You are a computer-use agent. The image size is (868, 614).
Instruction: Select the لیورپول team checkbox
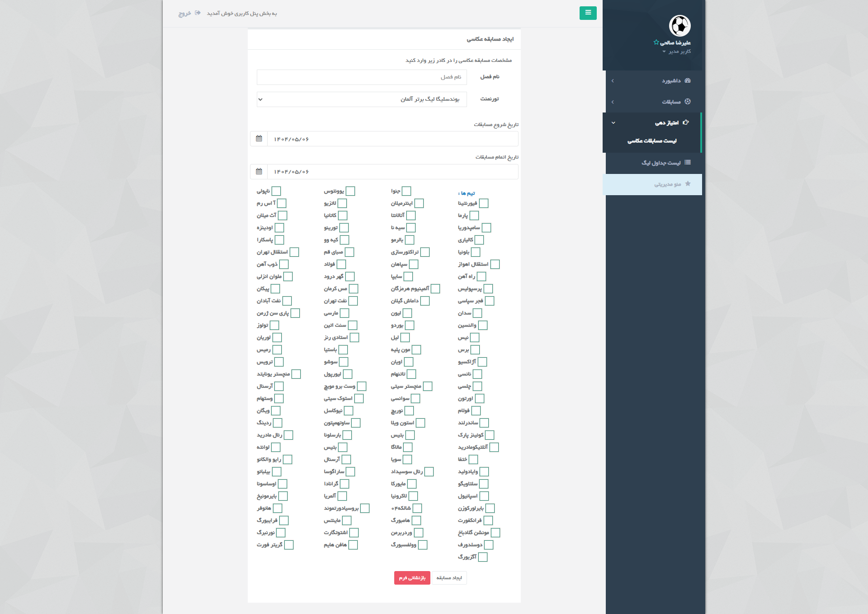(348, 374)
